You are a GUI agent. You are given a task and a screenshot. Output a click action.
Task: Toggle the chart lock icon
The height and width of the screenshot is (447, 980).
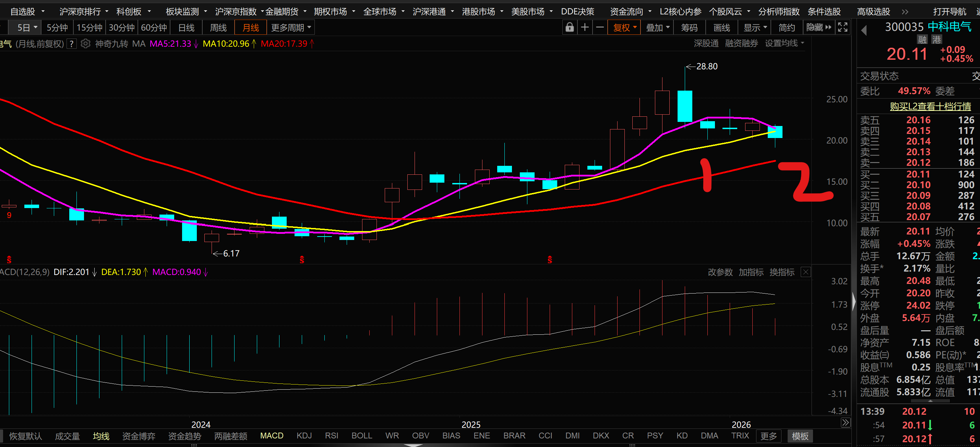(x=569, y=27)
